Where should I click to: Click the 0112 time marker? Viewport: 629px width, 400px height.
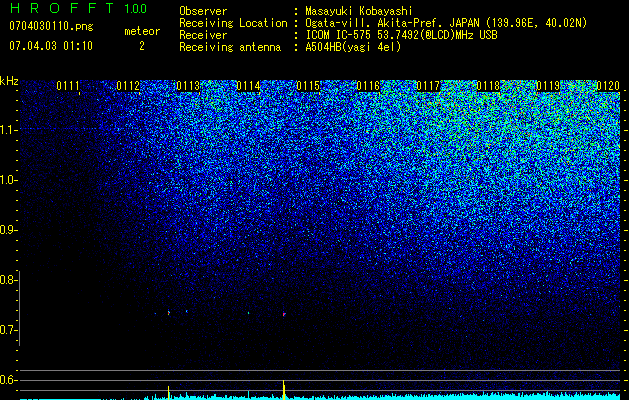(128, 86)
